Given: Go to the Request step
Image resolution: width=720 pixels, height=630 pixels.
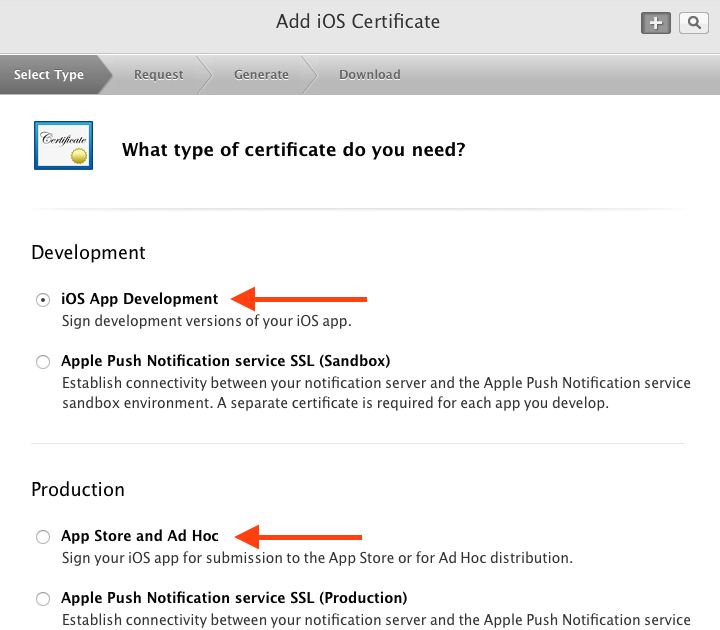Looking at the screenshot, I should tap(158, 75).
